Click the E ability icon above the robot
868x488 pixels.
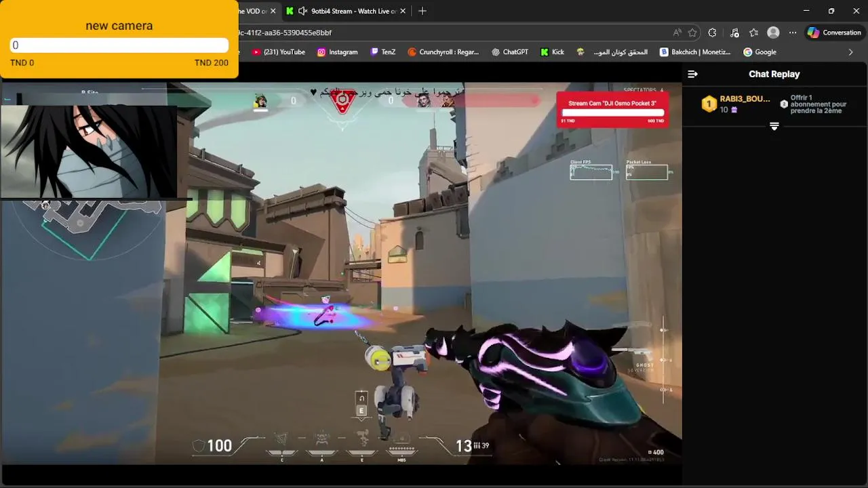coord(361,405)
